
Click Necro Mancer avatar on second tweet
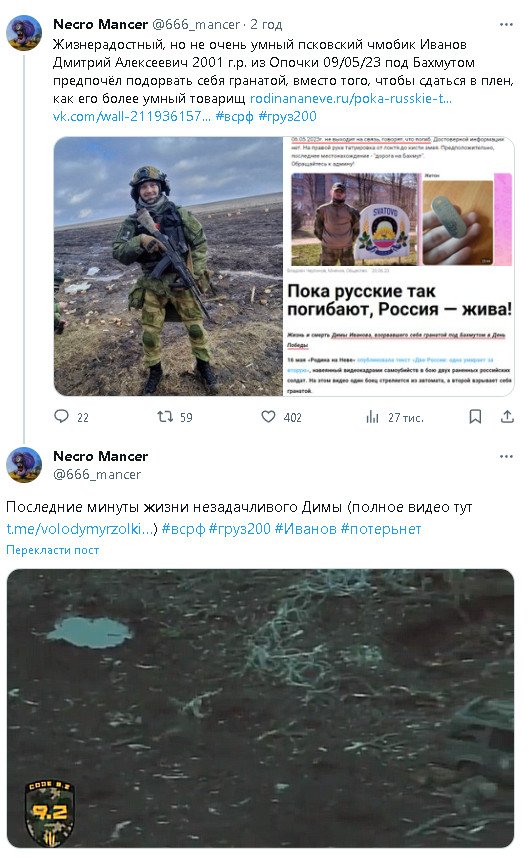(24, 465)
